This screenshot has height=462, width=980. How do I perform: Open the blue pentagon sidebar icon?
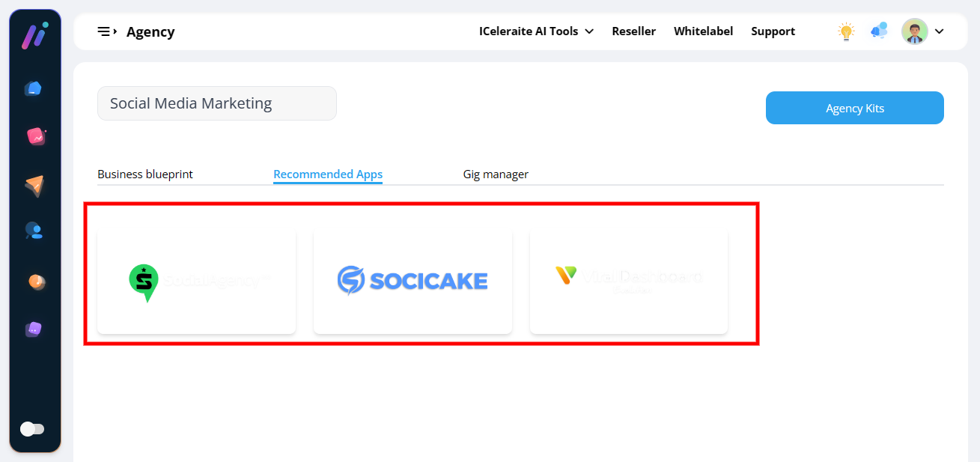(x=34, y=89)
